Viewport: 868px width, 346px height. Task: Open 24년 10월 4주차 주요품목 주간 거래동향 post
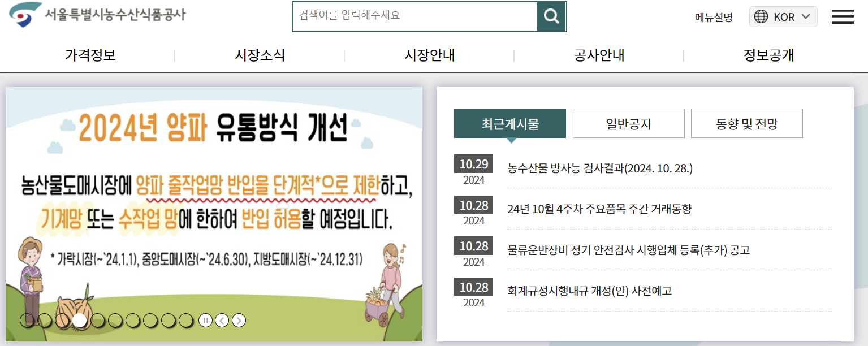(599, 209)
